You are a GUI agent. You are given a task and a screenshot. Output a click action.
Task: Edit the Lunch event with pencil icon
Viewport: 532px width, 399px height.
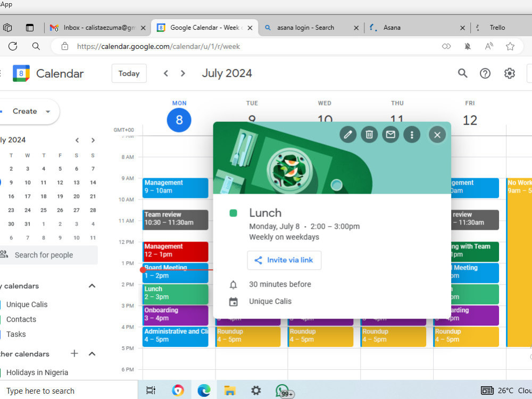348,135
